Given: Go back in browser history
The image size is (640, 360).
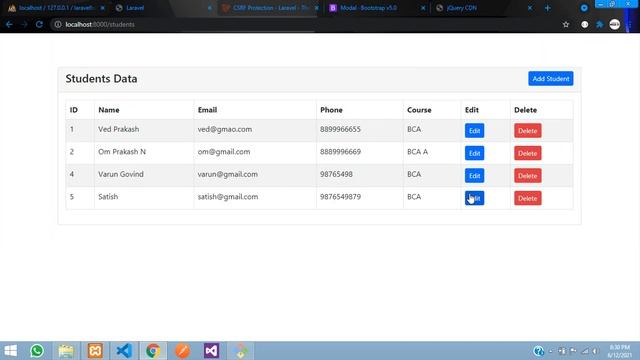Looking at the screenshot, I should coord(9,24).
